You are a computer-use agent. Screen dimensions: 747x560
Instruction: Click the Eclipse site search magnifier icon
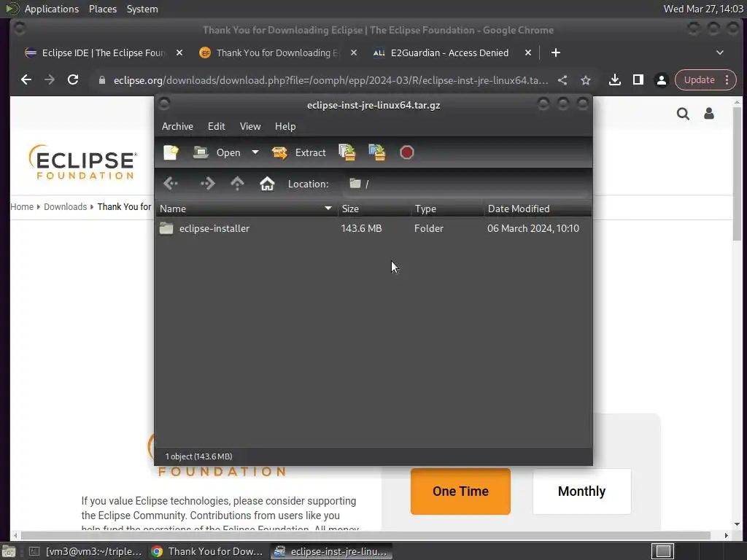coord(683,113)
